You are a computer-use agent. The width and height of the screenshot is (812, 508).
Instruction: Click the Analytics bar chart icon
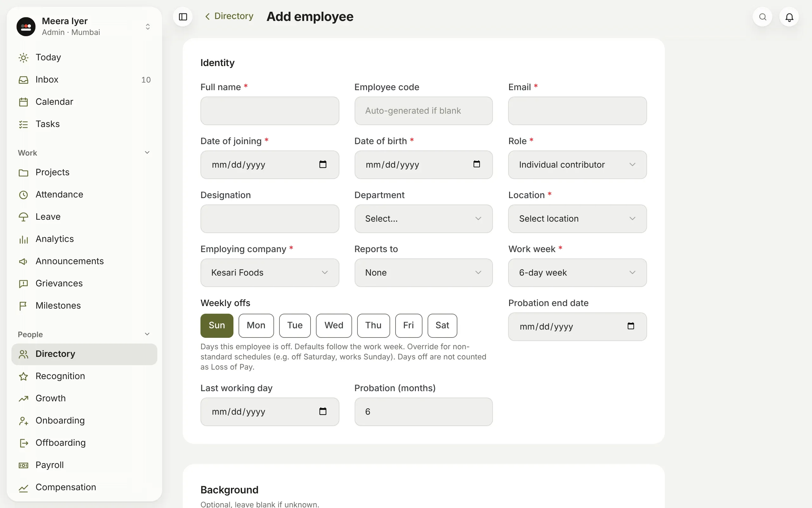[23, 239]
